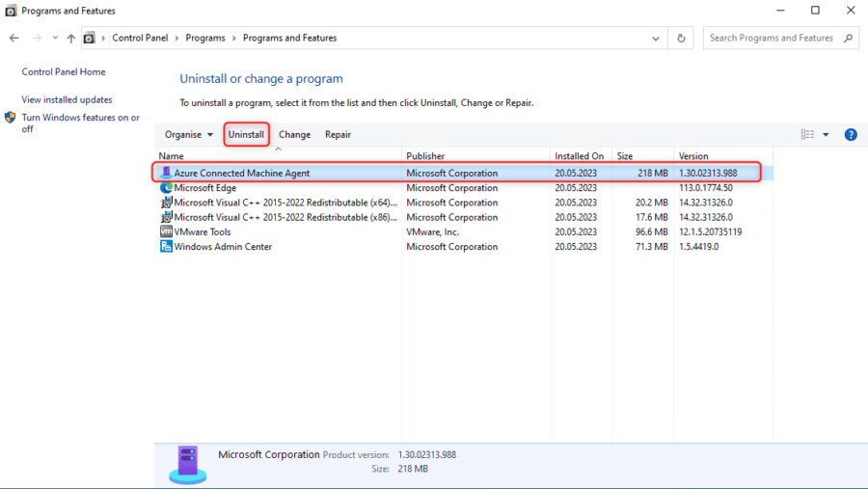Sort by the Size column header
Screen dimensions: 868x489
pyautogui.click(x=642, y=156)
